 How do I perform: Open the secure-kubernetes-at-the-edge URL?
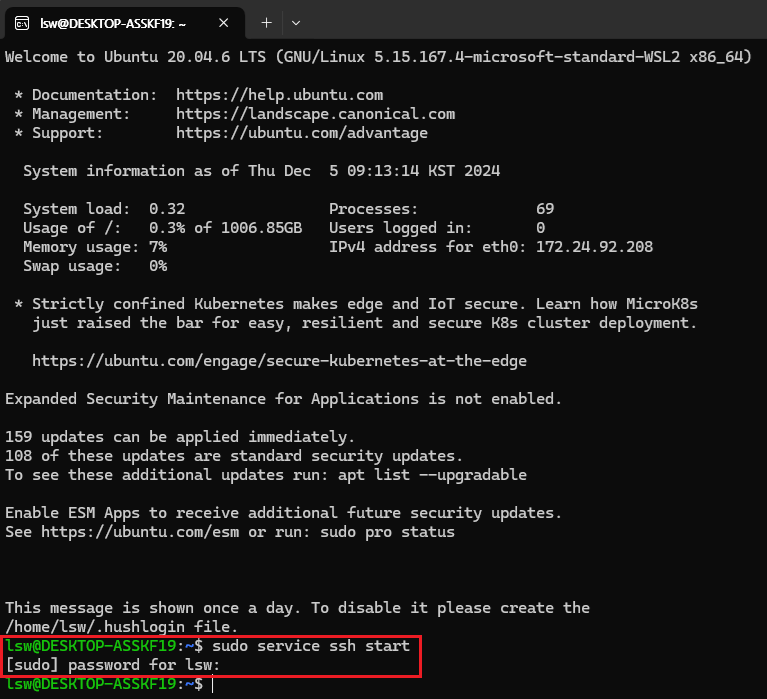coord(279,361)
